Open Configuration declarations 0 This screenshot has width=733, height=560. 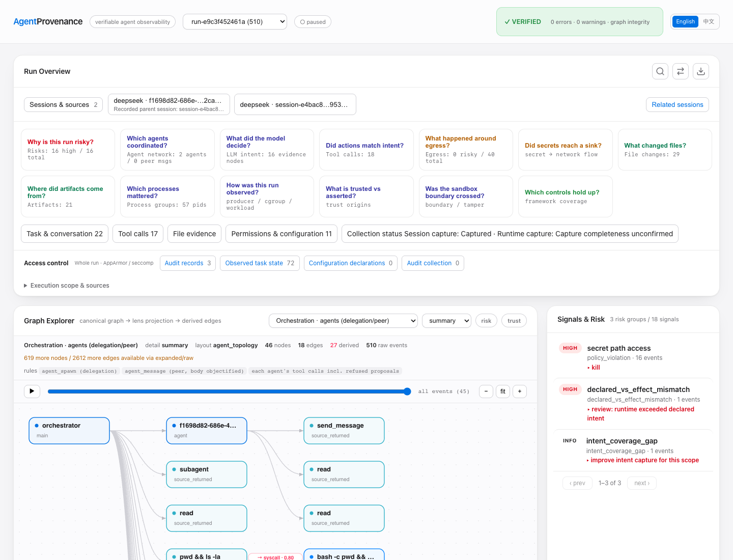click(x=351, y=263)
